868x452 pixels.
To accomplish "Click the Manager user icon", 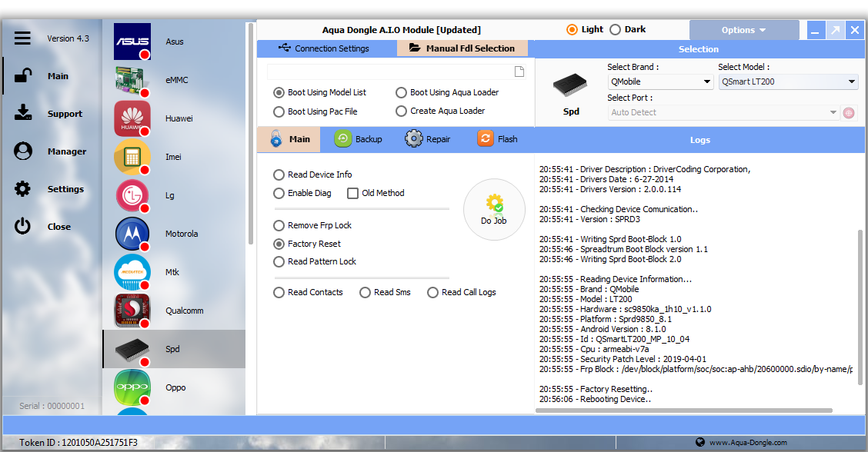I will click(x=22, y=151).
